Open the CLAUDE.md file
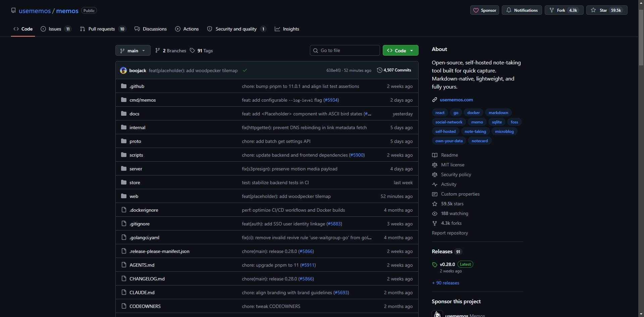This screenshot has width=644, height=317. (142, 293)
